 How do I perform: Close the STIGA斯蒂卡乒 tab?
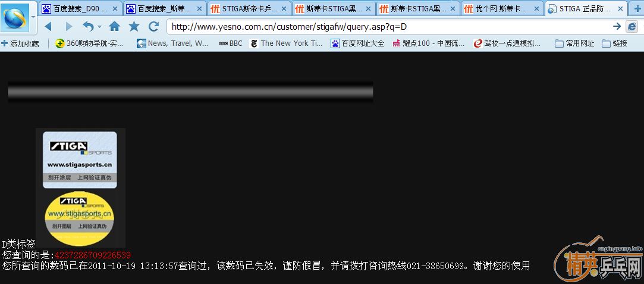tap(284, 8)
